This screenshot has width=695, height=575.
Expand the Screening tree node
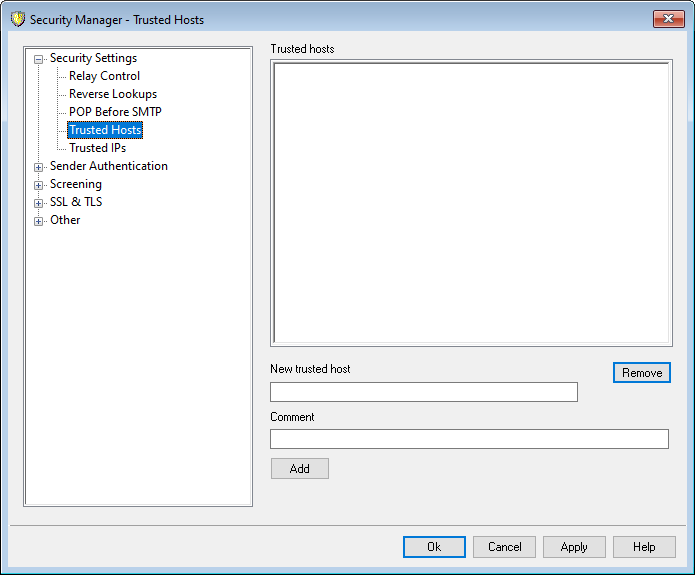39,185
